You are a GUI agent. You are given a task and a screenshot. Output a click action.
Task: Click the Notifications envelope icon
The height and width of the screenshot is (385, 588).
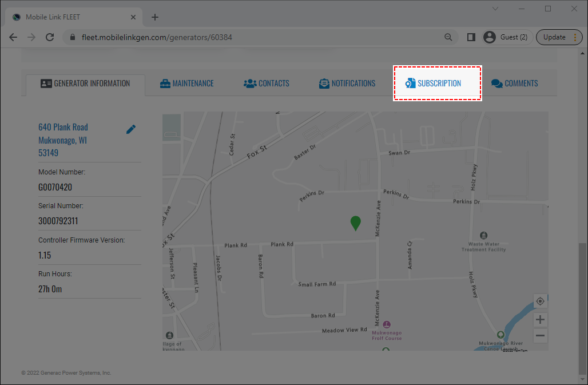click(324, 82)
